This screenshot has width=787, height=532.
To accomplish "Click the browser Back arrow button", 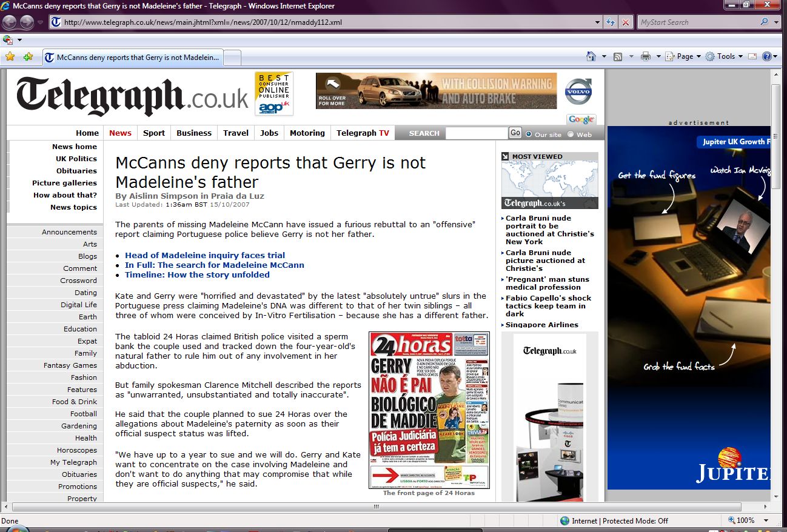I will (9, 22).
